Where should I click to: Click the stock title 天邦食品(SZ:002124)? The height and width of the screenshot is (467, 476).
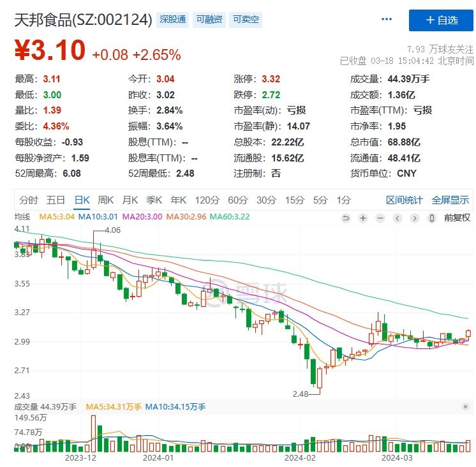pos(83,20)
